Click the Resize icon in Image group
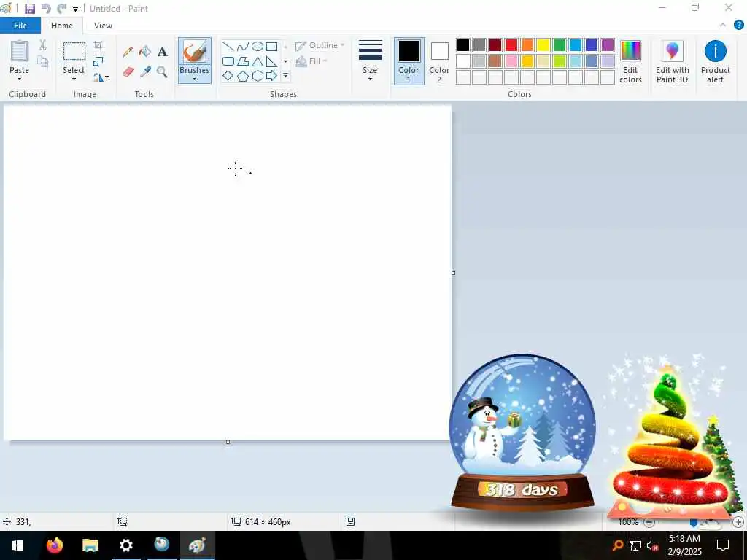This screenshot has width=747, height=560. (x=98, y=61)
